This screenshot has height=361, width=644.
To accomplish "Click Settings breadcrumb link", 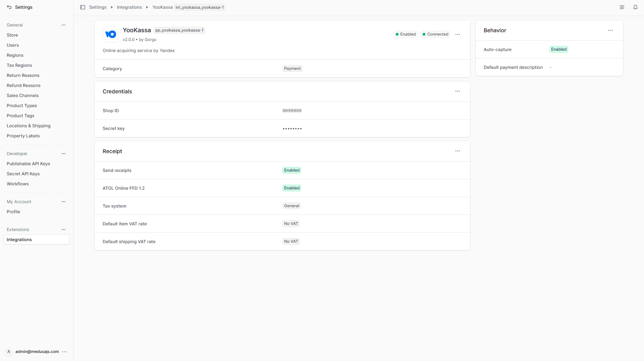I will tap(98, 7).
